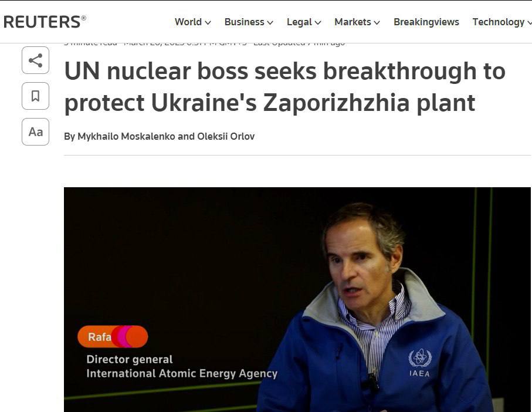The height and width of the screenshot is (412, 532).
Task: Click the IAEA logo on the jacket
Action: click(420, 363)
